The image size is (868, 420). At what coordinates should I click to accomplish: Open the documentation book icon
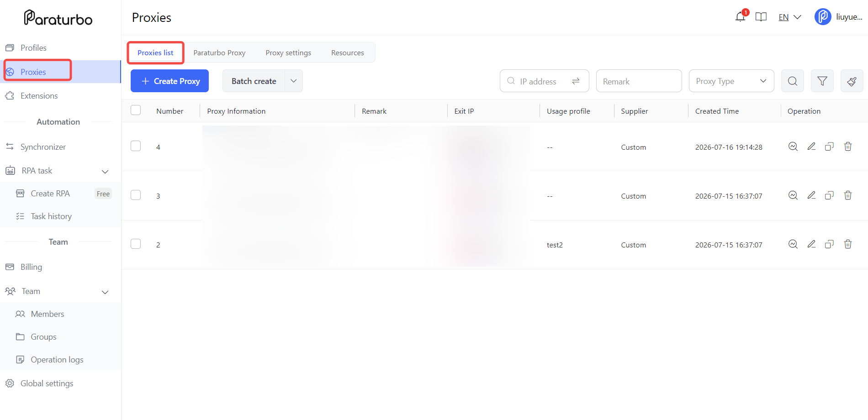point(761,17)
